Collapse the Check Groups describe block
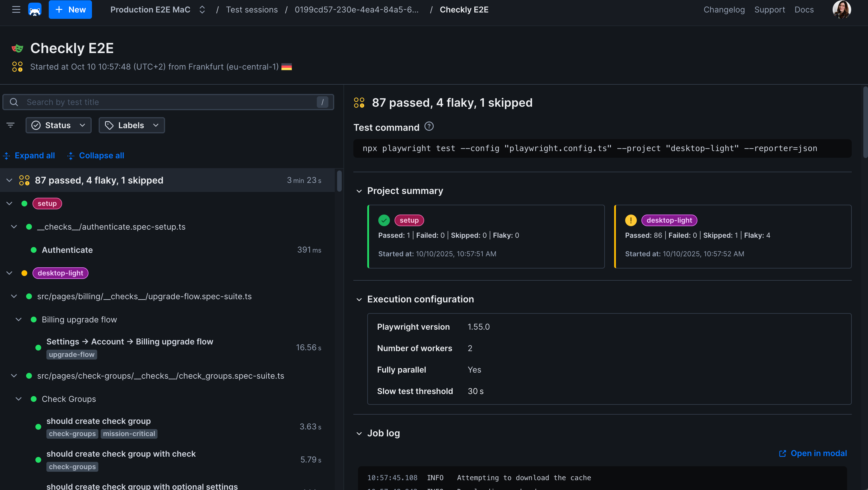Screen dimensions: 868x490 click(19, 399)
